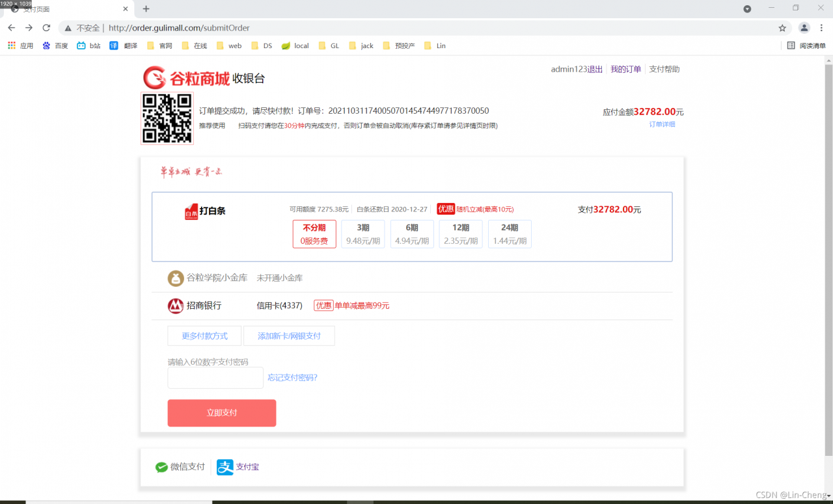Click the 未开通小金库 text
833x504 pixels.
280,278
